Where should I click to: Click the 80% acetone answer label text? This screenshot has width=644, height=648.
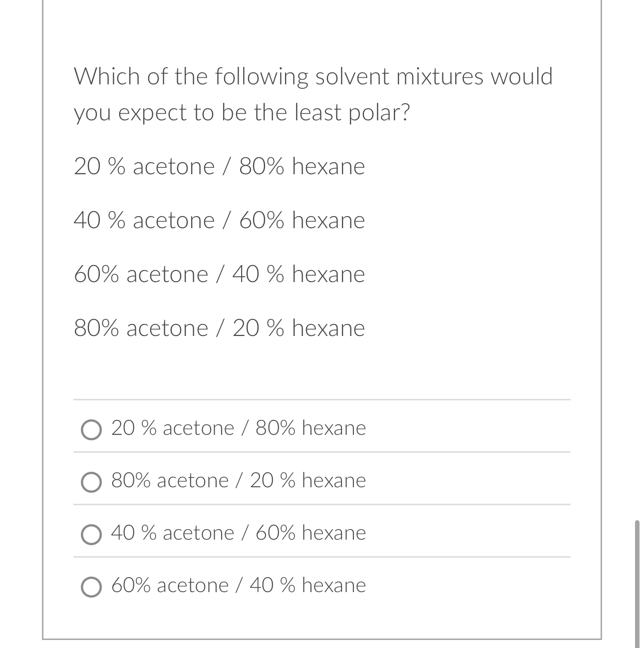[238, 480]
